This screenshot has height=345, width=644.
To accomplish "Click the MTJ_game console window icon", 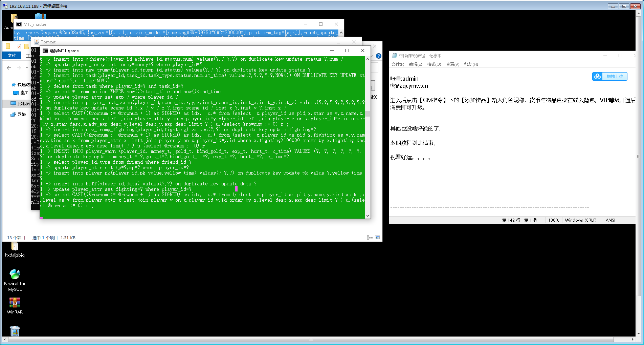I will (45, 51).
